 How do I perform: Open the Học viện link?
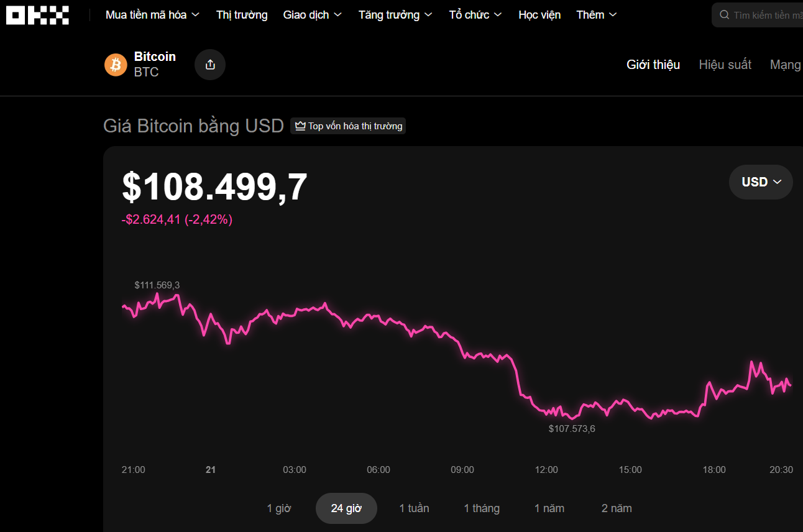539,15
